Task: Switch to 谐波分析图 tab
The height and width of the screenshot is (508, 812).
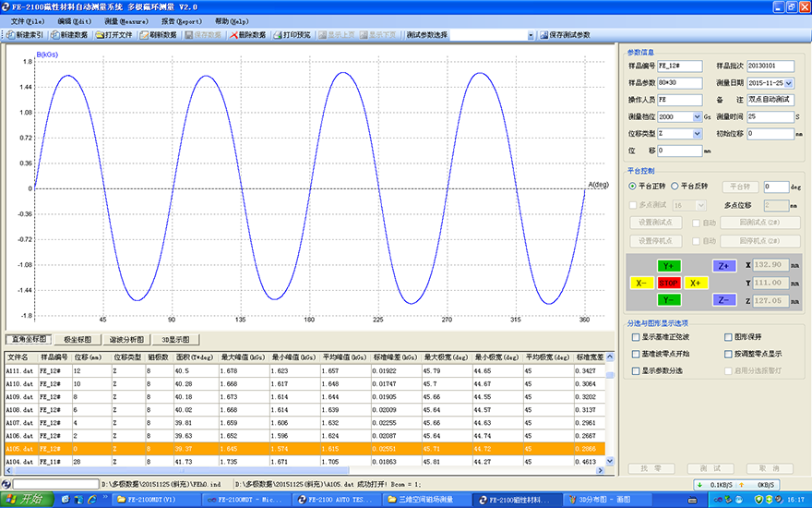Action: (x=127, y=340)
